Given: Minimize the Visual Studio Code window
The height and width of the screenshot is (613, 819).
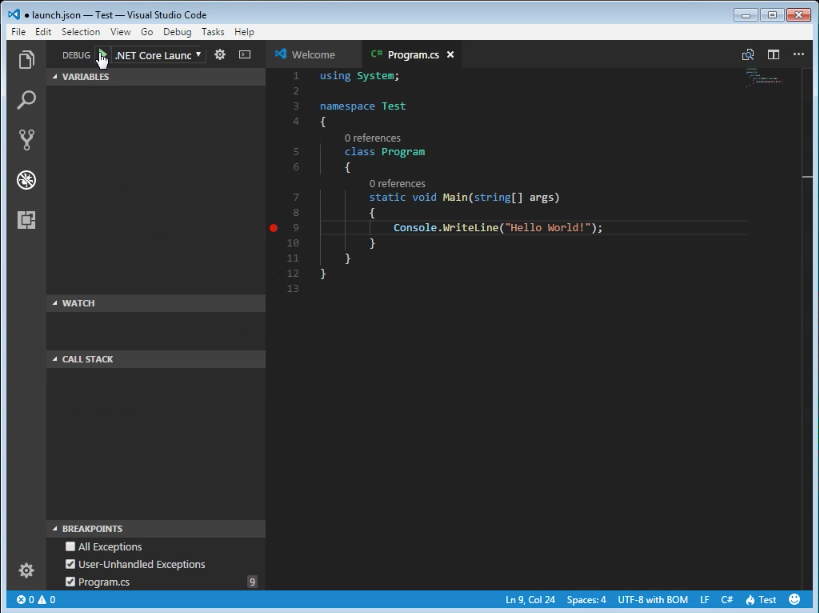Looking at the screenshot, I should point(745,15).
